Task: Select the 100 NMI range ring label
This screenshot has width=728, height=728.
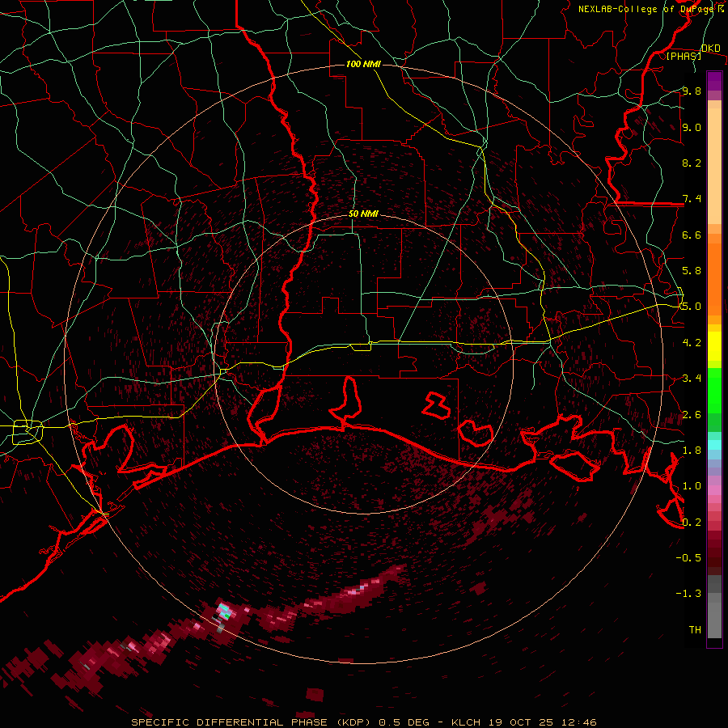Action: click(x=363, y=64)
